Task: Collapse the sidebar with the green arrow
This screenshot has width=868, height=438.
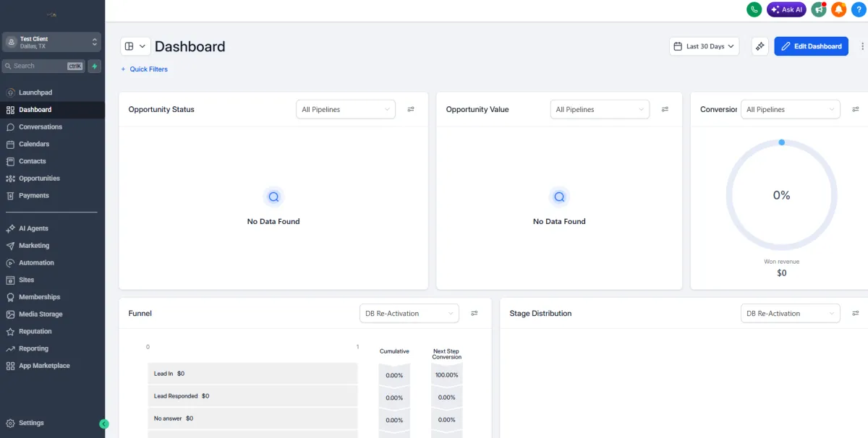Action: point(104,424)
